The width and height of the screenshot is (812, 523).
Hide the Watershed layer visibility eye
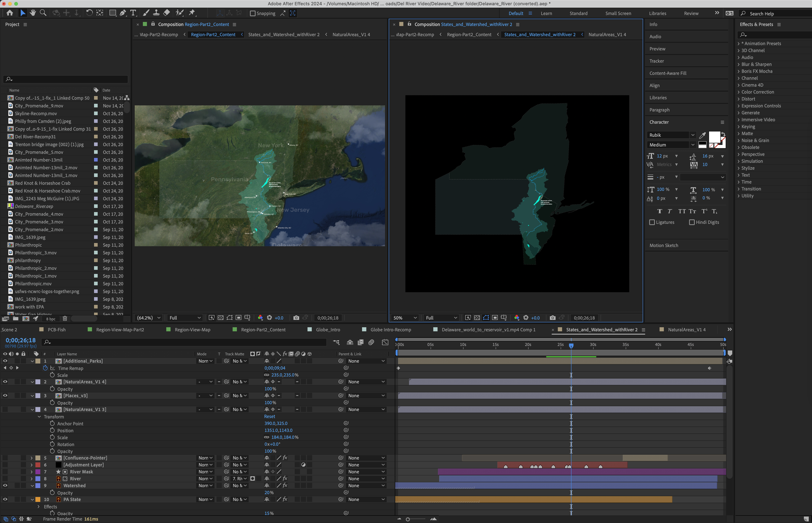(x=5, y=485)
